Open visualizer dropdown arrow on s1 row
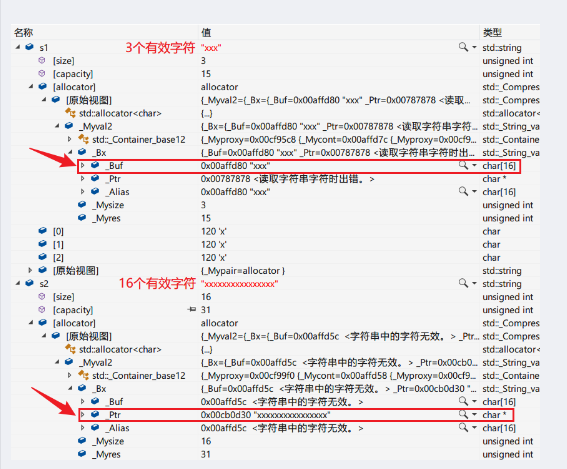The width and height of the screenshot is (567, 469). 474,47
